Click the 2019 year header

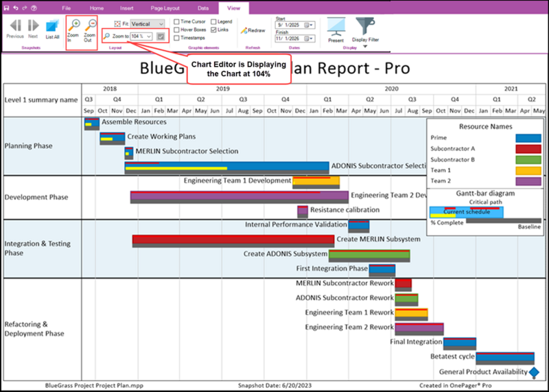(222, 89)
